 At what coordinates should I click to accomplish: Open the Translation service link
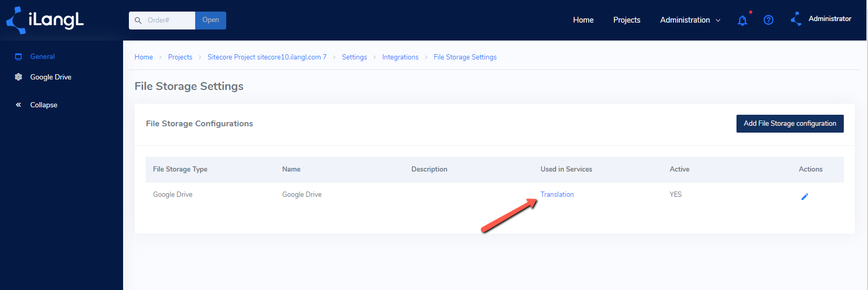(x=557, y=195)
